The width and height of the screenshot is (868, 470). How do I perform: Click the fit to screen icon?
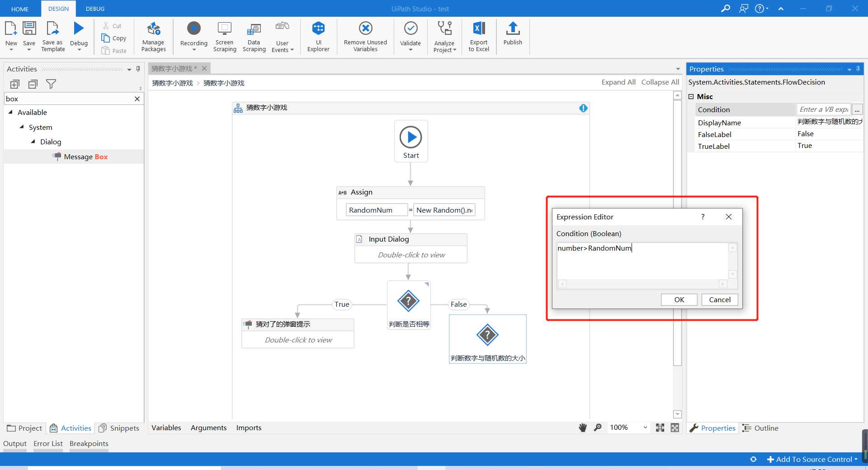coord(660,427)
